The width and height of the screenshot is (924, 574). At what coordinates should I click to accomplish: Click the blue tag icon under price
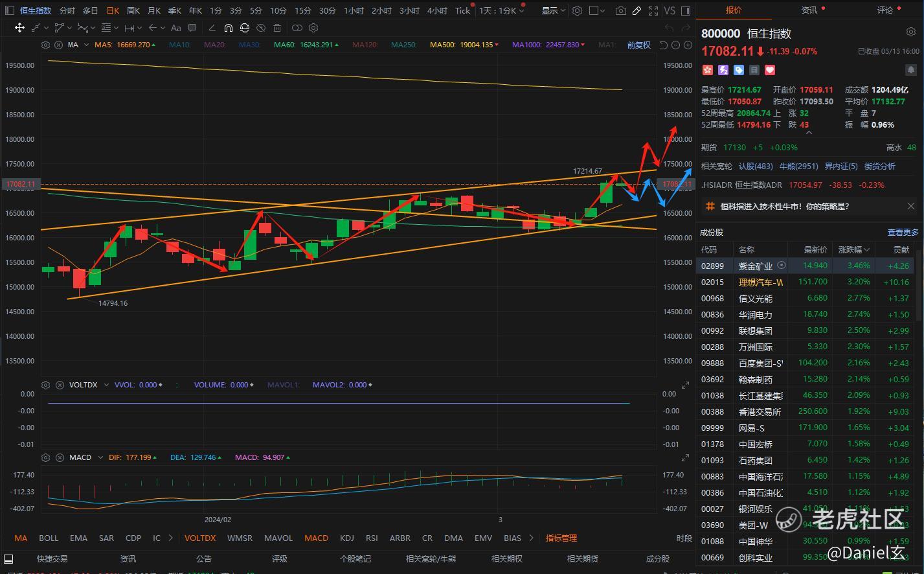pos(739,70)
